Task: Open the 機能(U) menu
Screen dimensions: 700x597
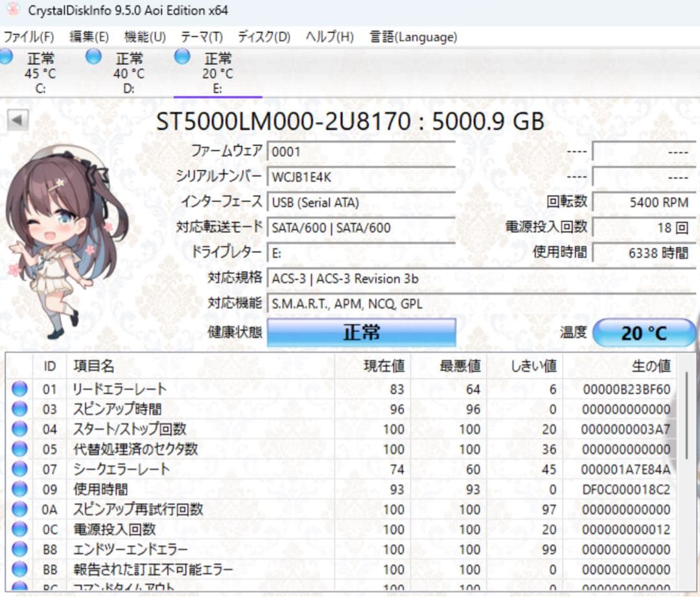Action: point(144,37)
